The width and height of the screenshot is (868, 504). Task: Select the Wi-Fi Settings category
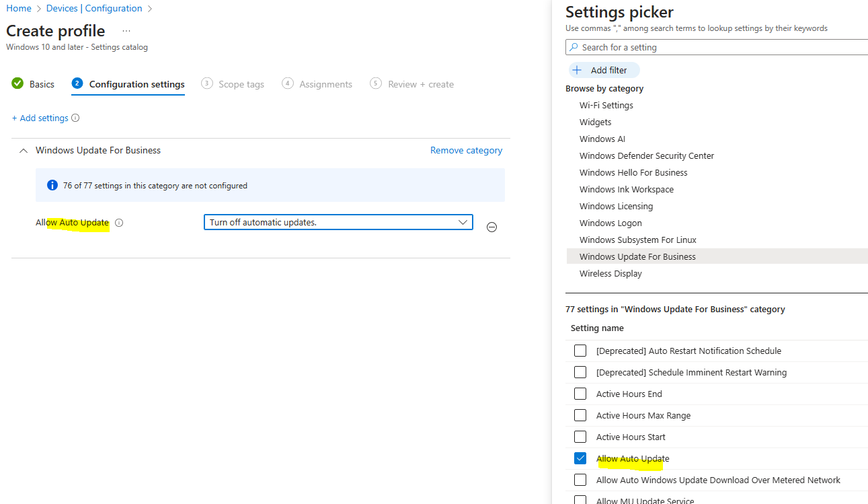[x=606, y=105]
